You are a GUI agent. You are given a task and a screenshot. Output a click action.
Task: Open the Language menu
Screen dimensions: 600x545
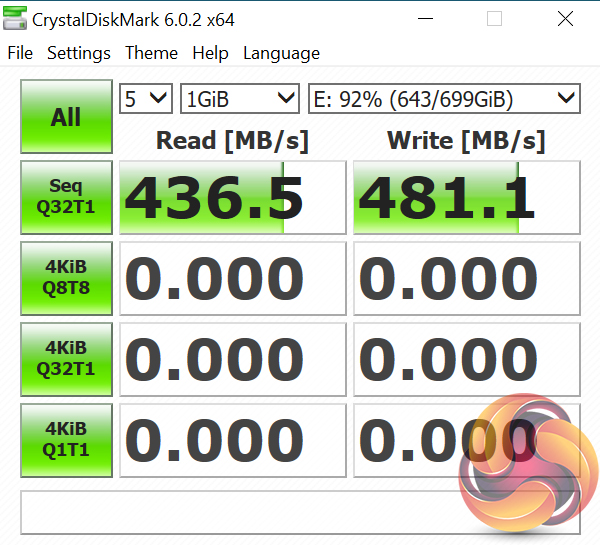click(x=282, y=53)
